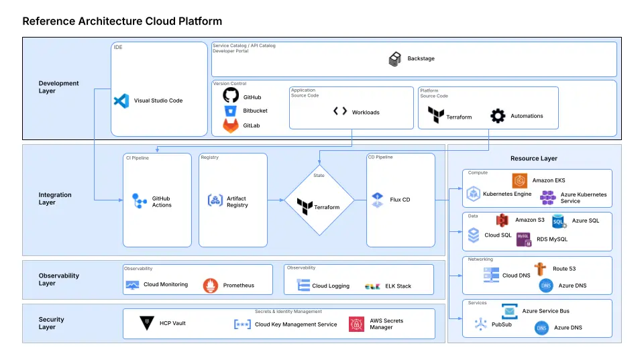The image size is (644, 362).
Task: Click the GitLab fox icon
Action: 231,125
